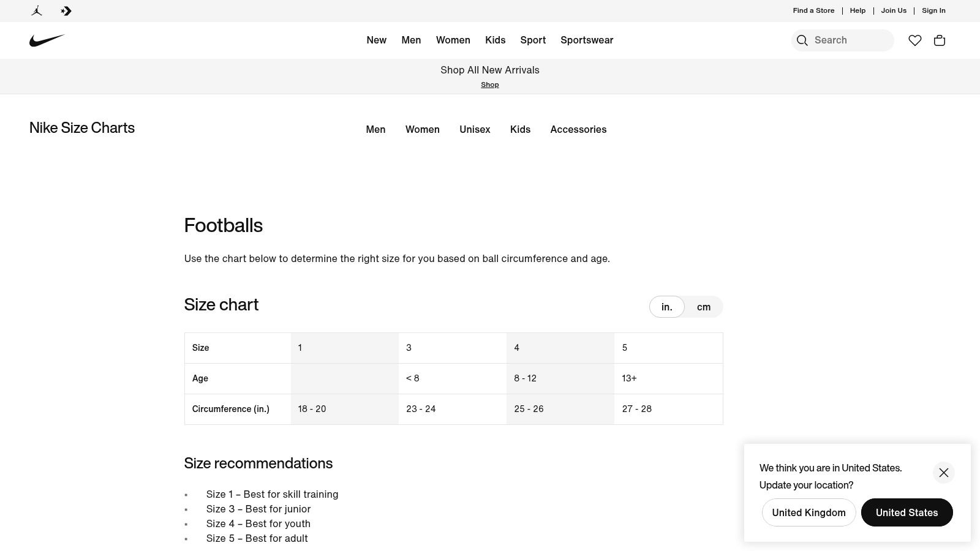This screenshot has height=551, width=980.
Task: Click 'Size 3 – Best for junior'
Action: (x=258, y=509)
